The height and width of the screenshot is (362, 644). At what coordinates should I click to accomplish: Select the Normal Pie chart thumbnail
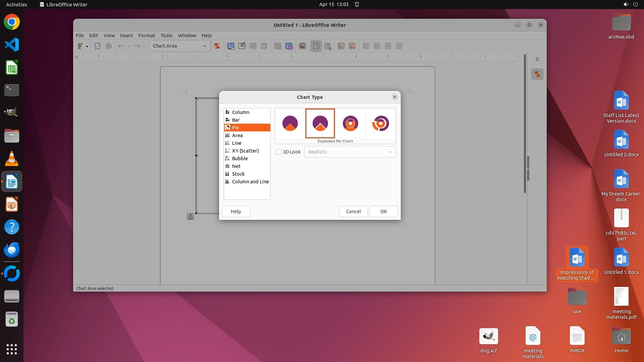coord(290,123)
